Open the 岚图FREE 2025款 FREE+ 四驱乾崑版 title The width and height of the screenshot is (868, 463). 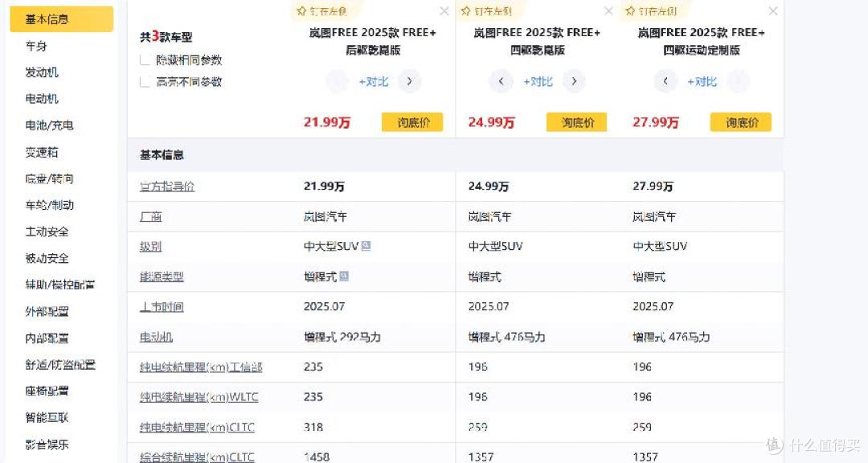[x=537, y=41]
